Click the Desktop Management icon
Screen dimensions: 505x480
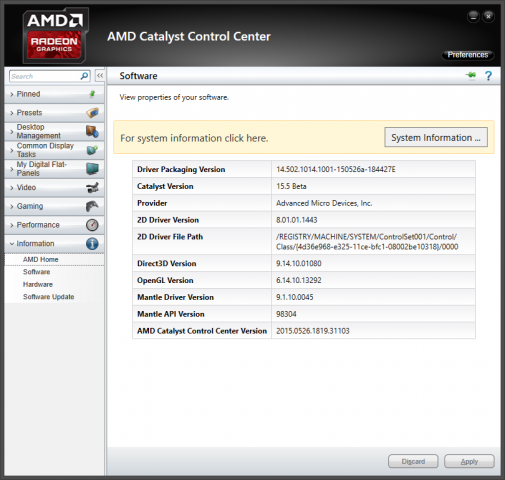[92, 131]
